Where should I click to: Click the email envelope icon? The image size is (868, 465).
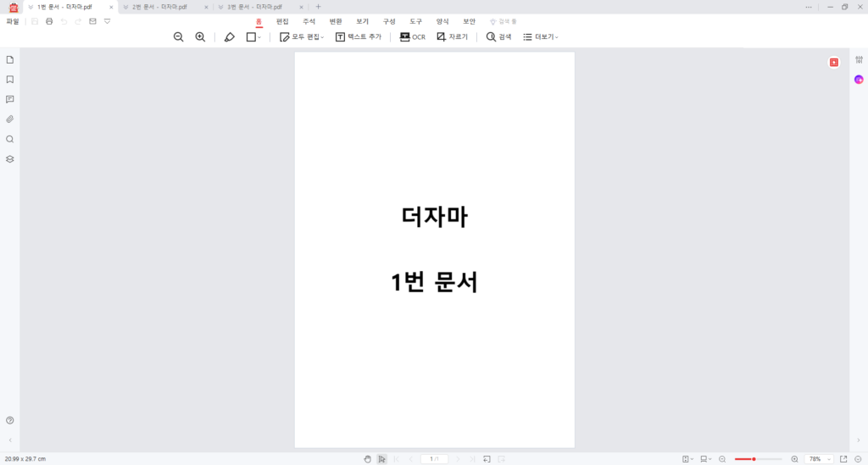click(x=92, y=21)
